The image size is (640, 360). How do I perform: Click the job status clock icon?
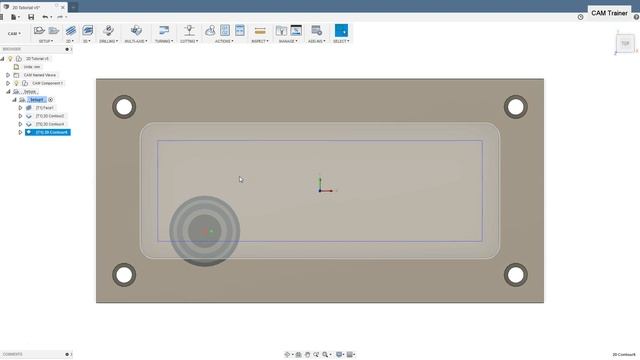580,17
